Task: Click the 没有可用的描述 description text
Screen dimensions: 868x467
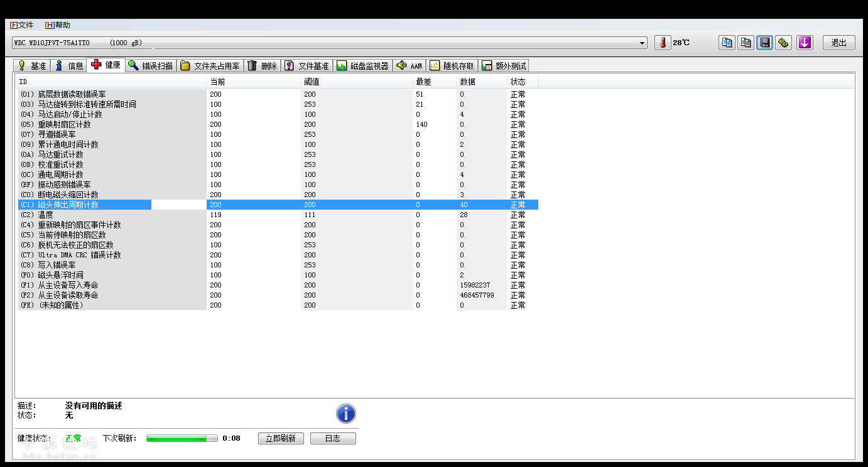Action: (x=94, y=405)
